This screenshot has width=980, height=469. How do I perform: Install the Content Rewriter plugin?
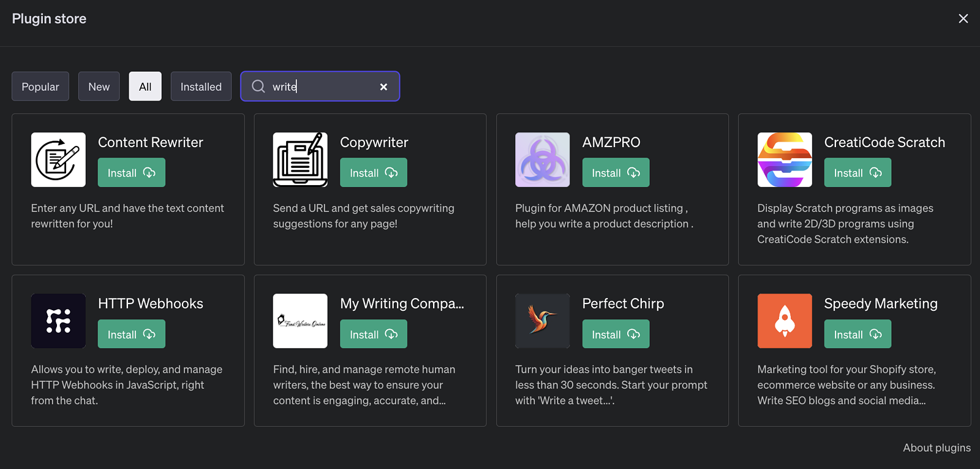point(131,173)
